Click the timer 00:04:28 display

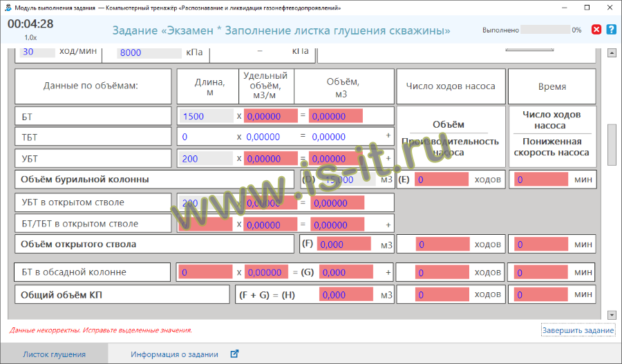coord(30,23)
